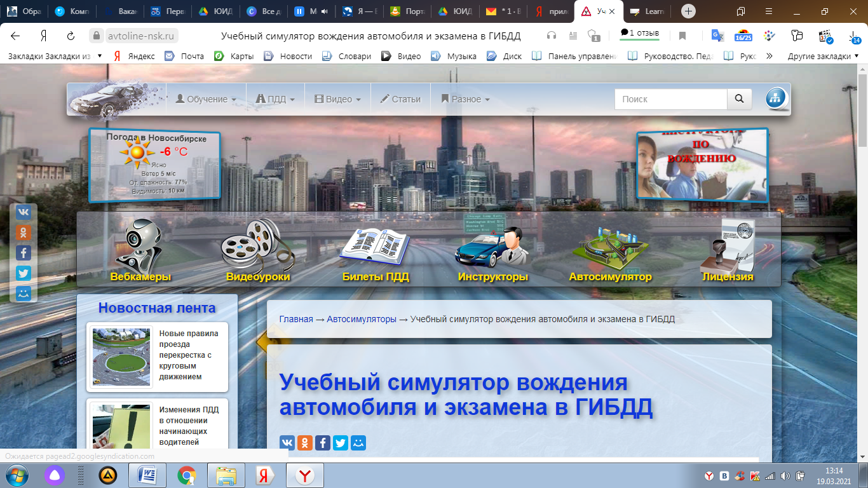
Task: Click the search magnifier button
Action: coord(739,99)
